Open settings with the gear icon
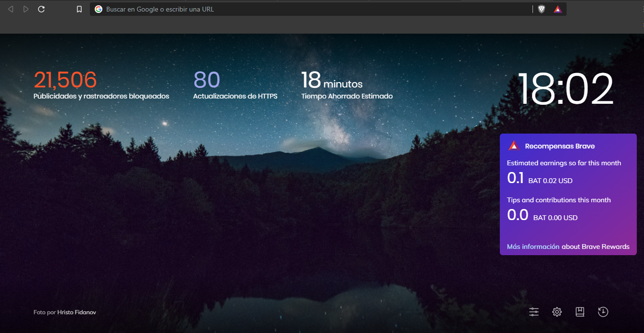 (x=557, y=312)
